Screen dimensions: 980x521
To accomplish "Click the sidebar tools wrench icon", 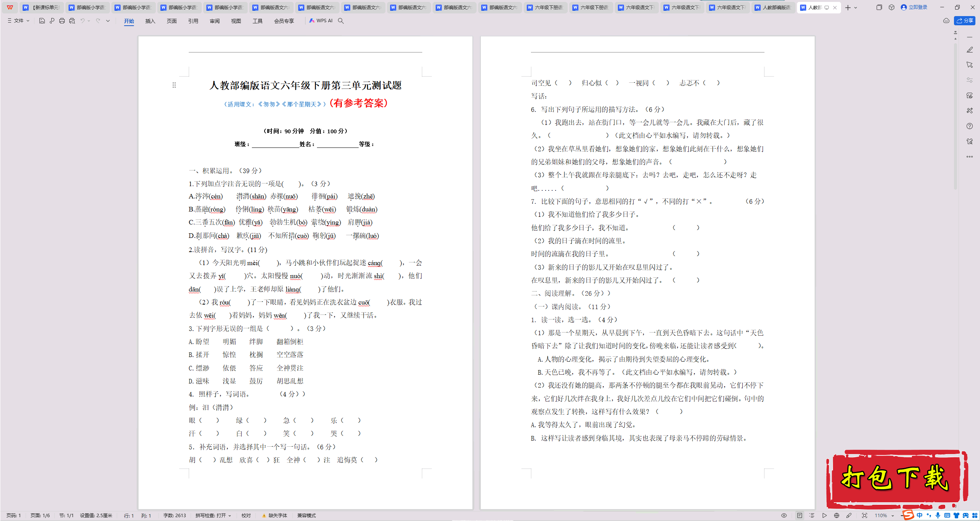I will tap(970, 111).
